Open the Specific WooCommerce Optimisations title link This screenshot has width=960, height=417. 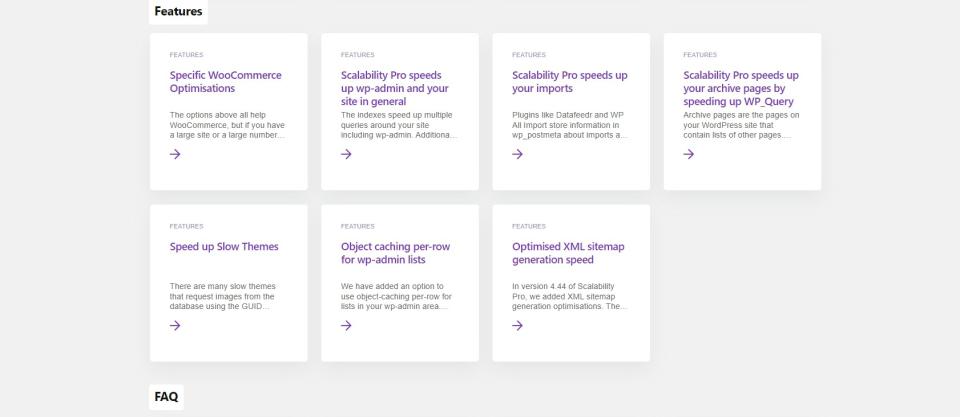click(225, 82)
